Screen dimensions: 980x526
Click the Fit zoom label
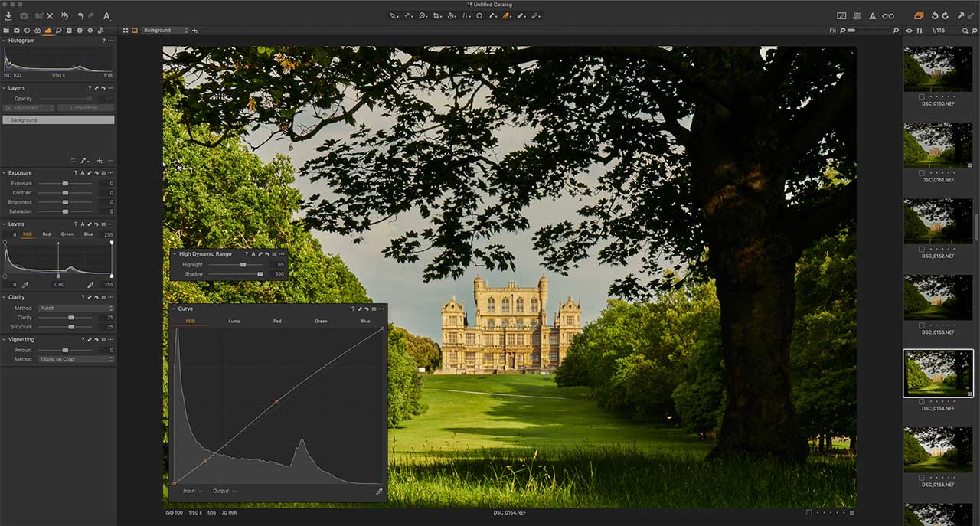(x=833, y=31)
